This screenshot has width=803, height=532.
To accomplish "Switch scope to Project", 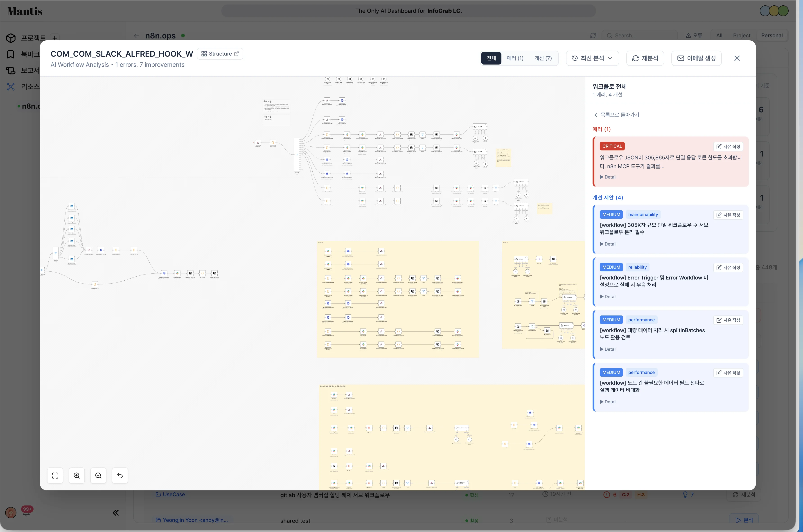I will pyautogui.click(x=742, y=35).
